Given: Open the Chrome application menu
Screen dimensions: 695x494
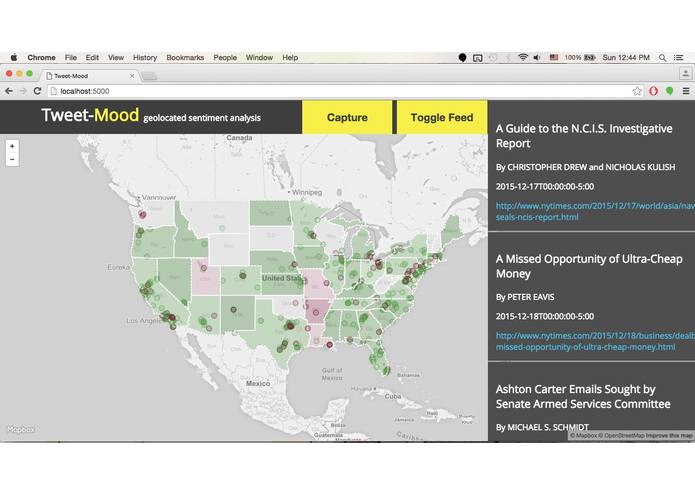Looking at the screenshot, I should (41, 58).
